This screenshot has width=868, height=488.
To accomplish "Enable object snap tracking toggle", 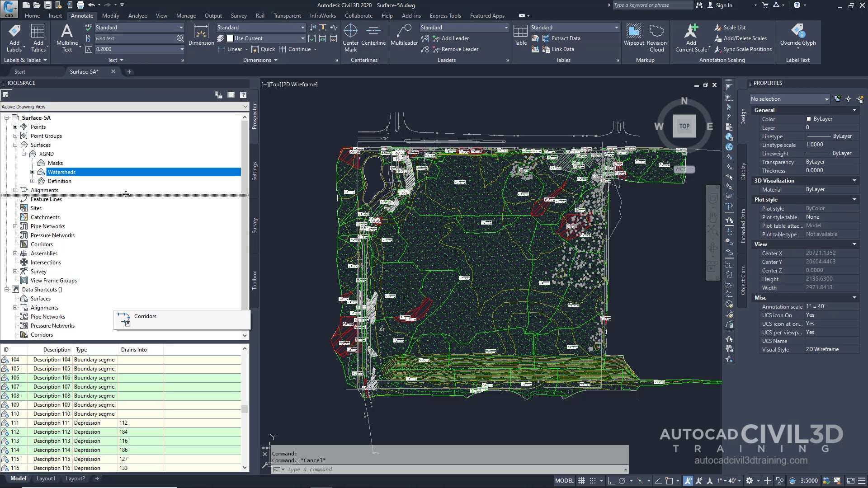I will [659, 480].
